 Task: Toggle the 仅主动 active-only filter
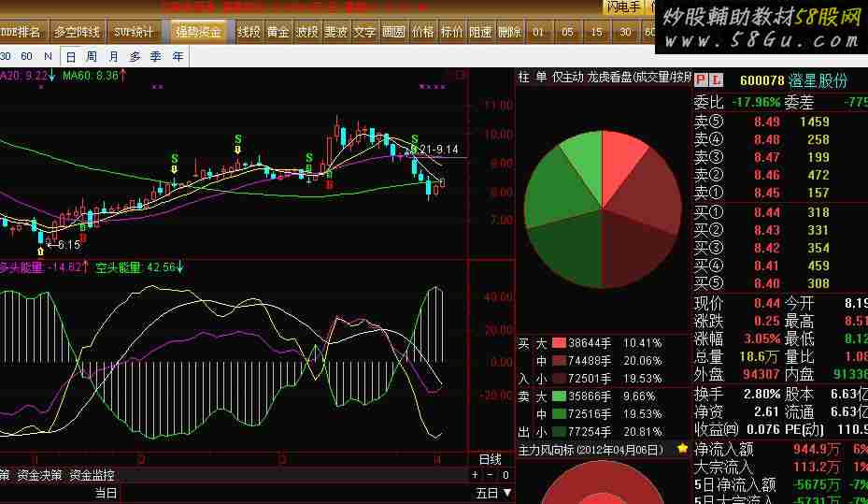point(567,77)
